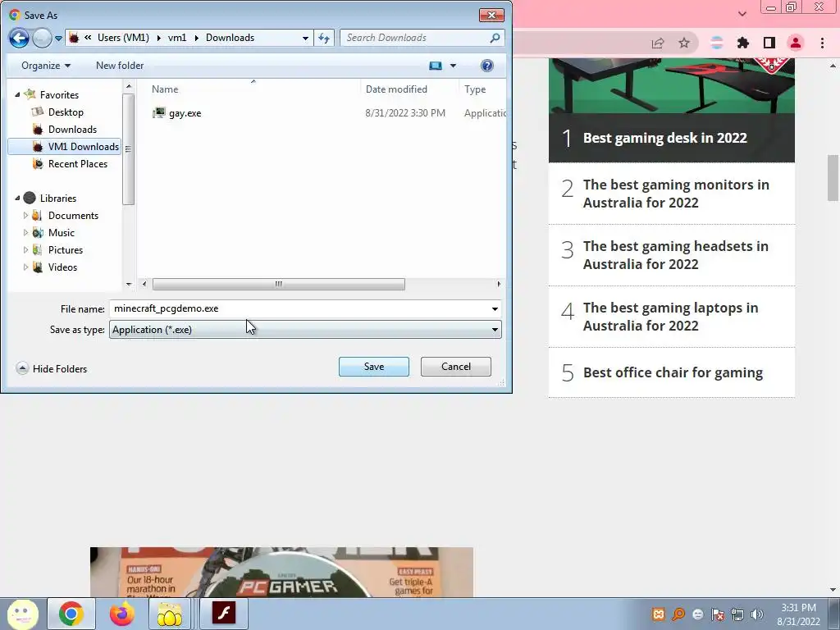Open the Flash Player taskbar icon
The image size is (840, 630).
[x=224, y=614]
